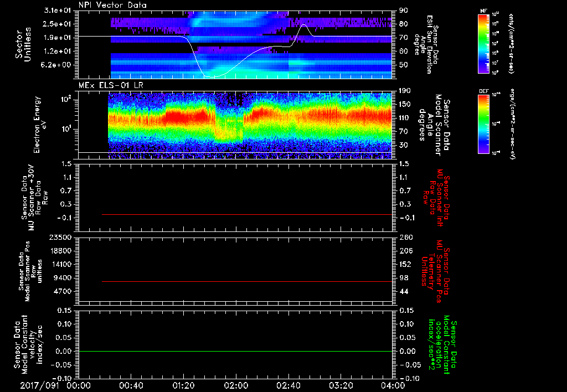Click the "60" sun elevation tick label

coord(404,51)
